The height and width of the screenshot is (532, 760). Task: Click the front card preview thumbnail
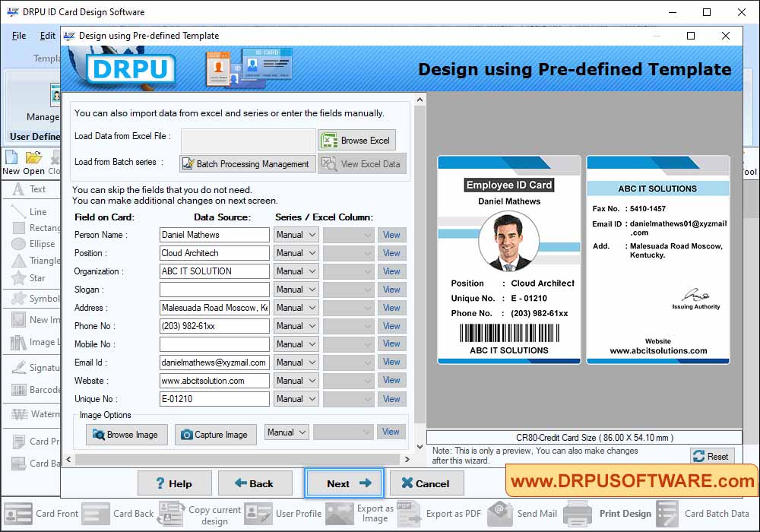pyautogui.click(x=509, y=260)
